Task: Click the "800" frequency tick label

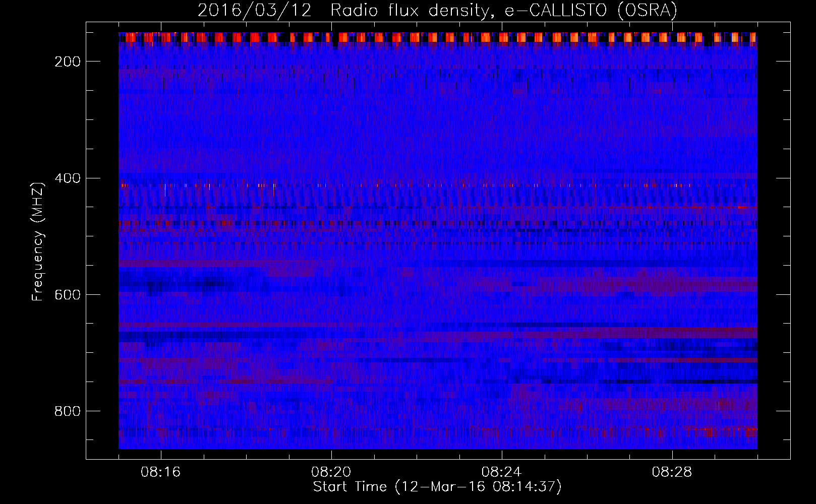Action: click(68, 411)
